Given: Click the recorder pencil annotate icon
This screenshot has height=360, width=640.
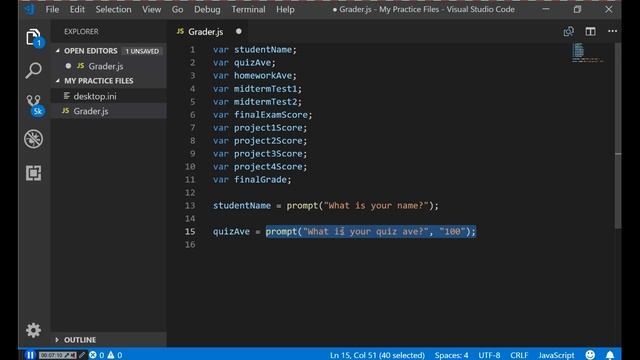Looking at the screenshot, I should click(82, 355).
